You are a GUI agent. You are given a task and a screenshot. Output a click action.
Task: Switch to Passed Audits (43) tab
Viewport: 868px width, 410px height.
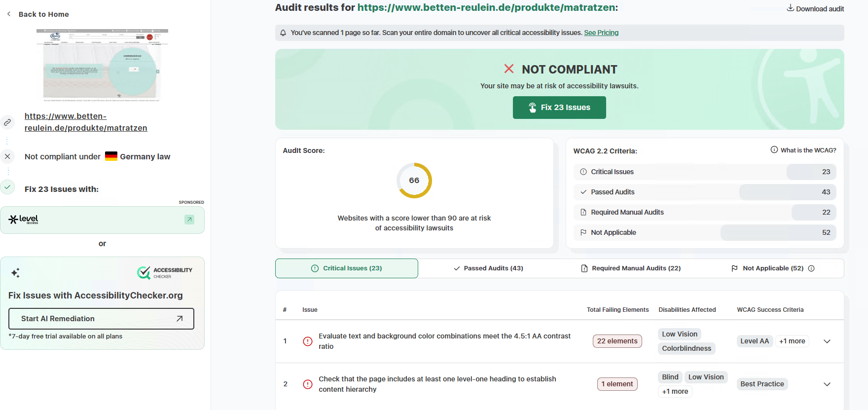[488, 268]
